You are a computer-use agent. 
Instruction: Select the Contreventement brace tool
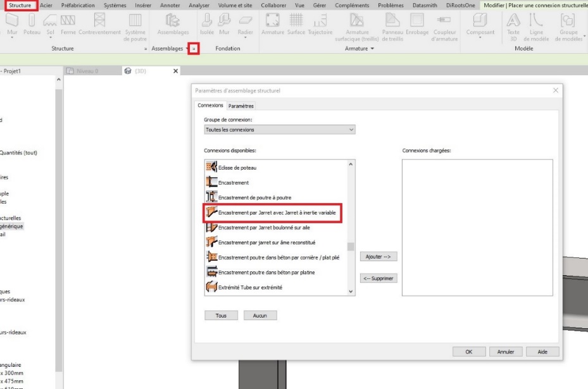tap(100, 25)
